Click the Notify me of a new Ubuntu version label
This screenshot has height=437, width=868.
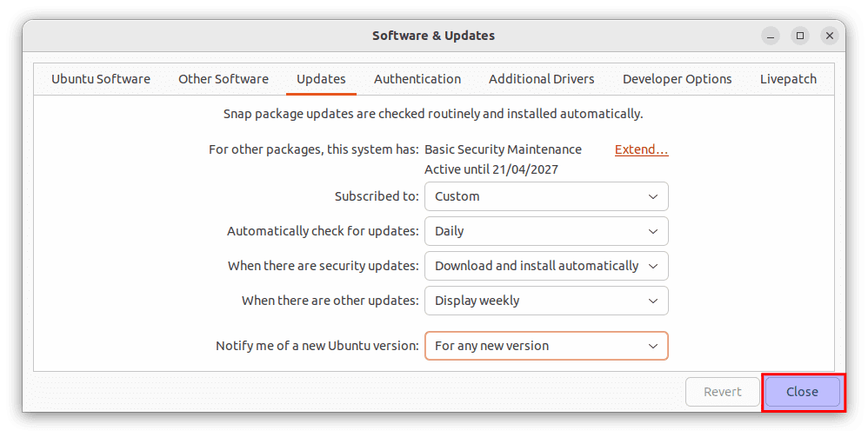coord(317,346)
